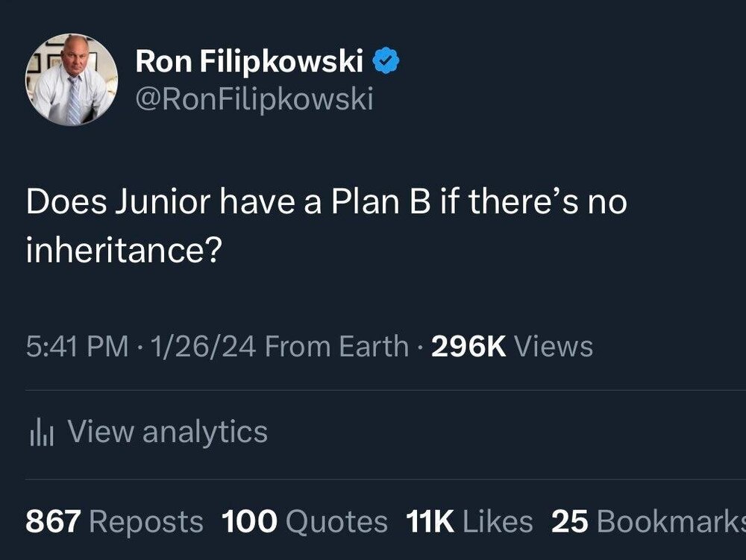746x560 pixels.
Task: Click the 296K view count number
Action: pos(468,347)
